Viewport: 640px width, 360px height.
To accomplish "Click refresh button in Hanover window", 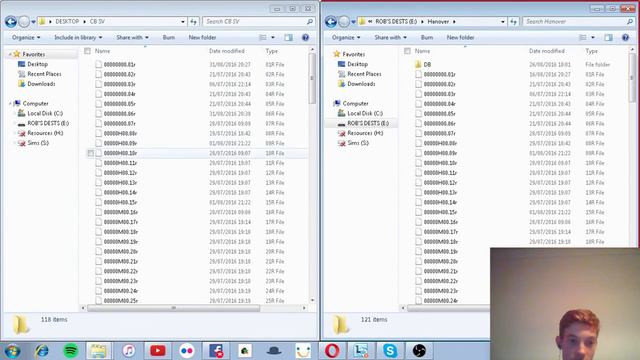I will pos(513,22).
